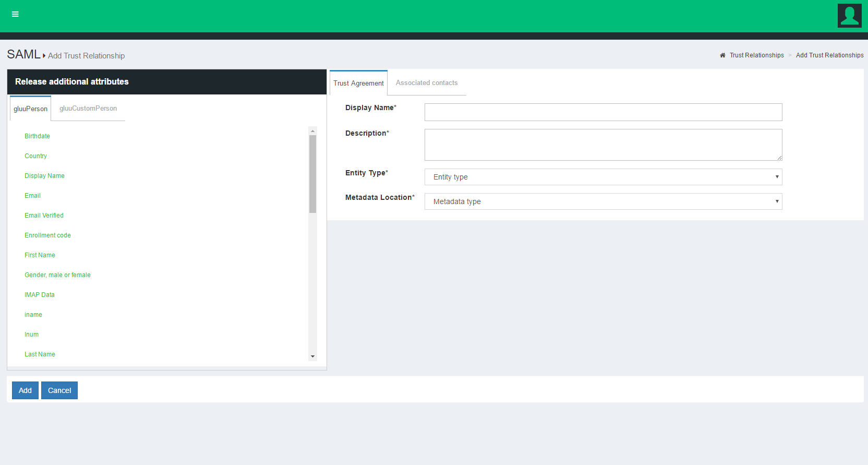The image size is (868, 465).
Task: Click the user profile avatar icon
Action: click(x=849, y=16)
